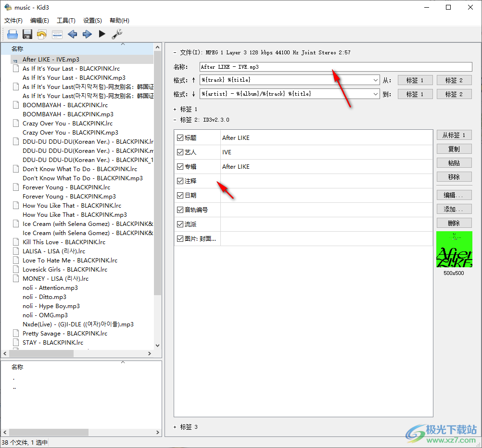Screen dimensions: 482x448
Task: Open settings via the wrench icon
Action: [x=117, y=34]
